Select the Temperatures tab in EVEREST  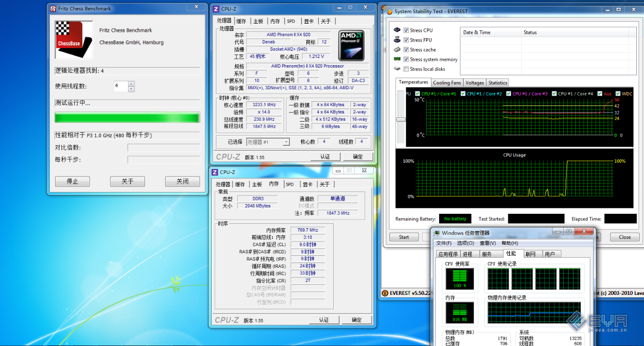coord(414,82)
